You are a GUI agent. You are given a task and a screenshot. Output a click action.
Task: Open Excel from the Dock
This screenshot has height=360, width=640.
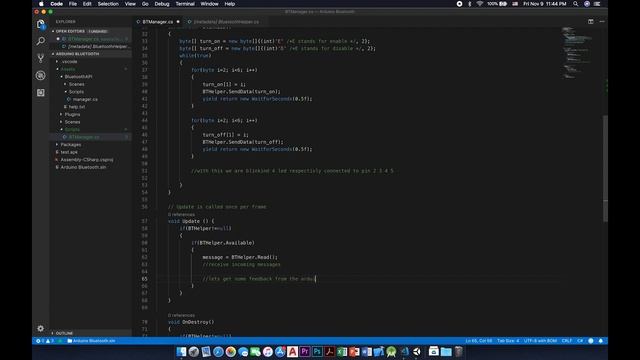tap(342, 351)
